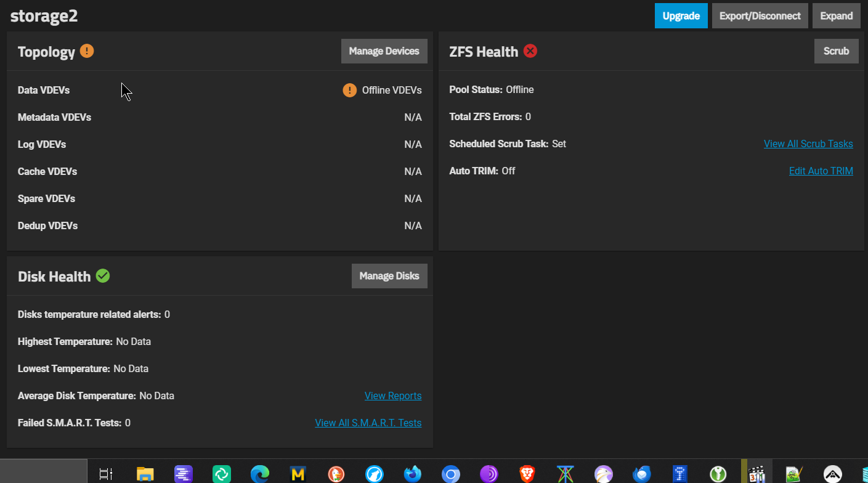Screen dimensions: 868x483
Task: Open Task View from the taskbar
Action: (106, 474)
